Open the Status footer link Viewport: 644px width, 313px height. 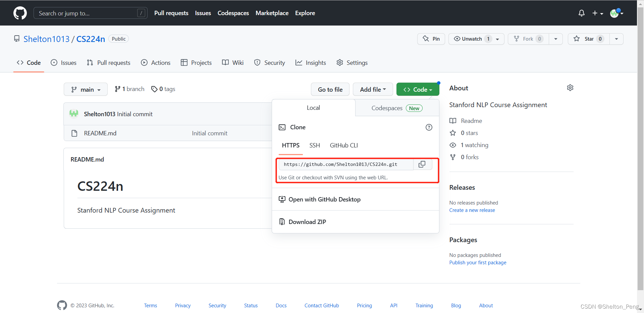[251, 306]
